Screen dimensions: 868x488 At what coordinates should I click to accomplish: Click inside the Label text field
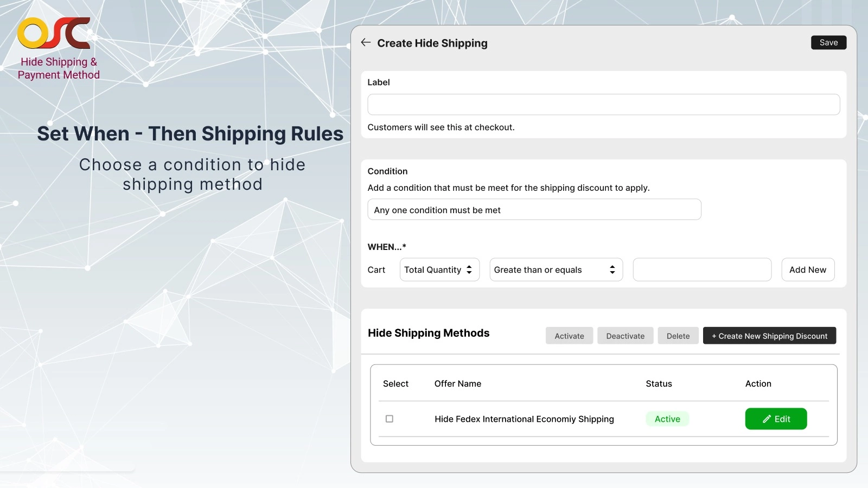tap(603, 104)
